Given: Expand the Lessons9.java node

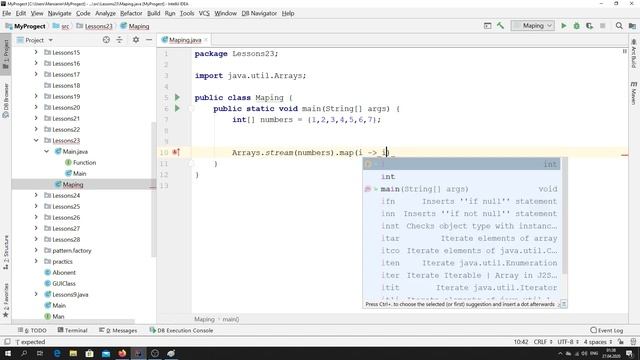Looking at the screenshot, I should (x=36, y=294).
